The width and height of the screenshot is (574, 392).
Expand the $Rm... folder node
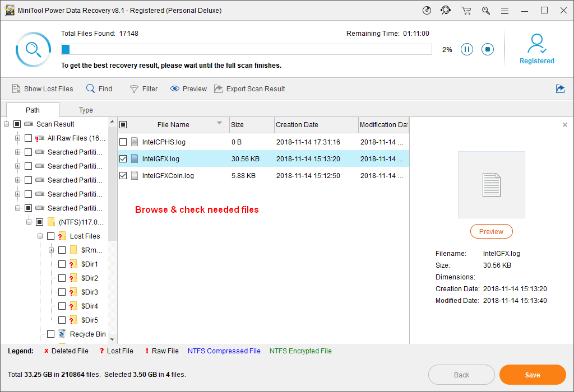click(x=51, y=250)
